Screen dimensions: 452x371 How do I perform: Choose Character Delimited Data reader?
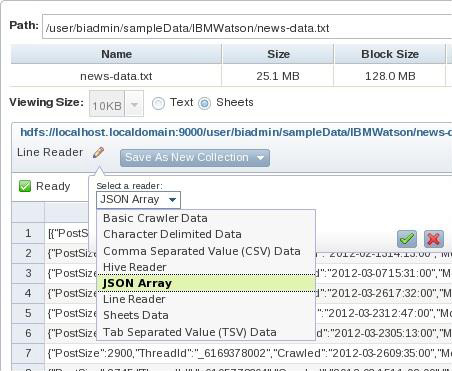(206, 234)
